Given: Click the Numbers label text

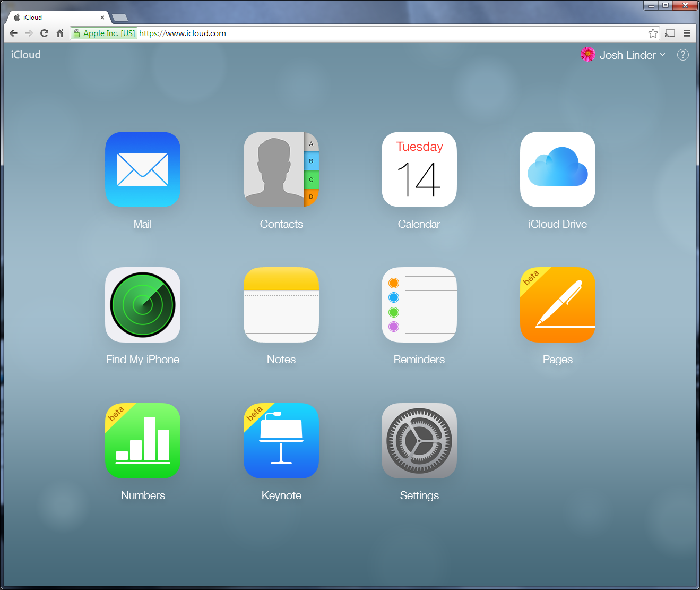Looking at the screenshot, I should (143, 495).
